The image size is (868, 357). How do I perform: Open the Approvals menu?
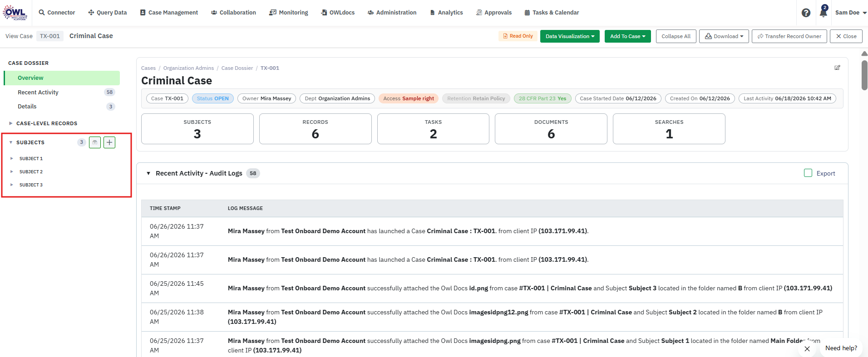[x=493, y=13]
